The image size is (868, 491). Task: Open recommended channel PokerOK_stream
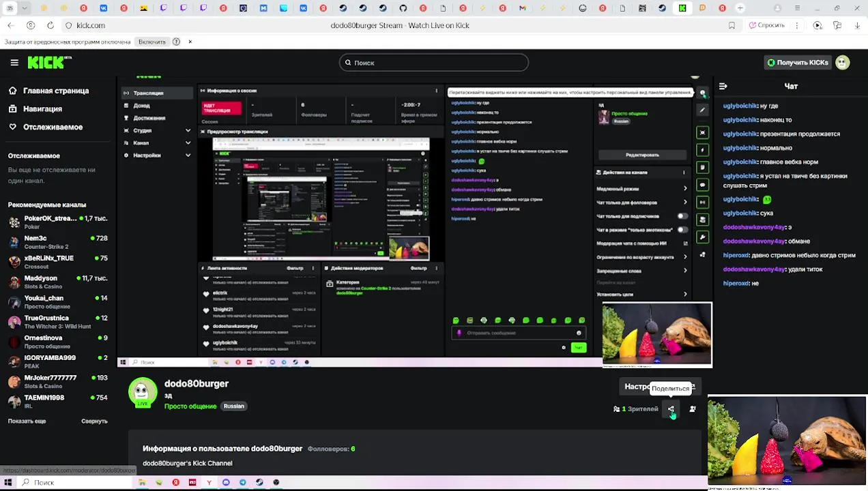tap(57, 222)
